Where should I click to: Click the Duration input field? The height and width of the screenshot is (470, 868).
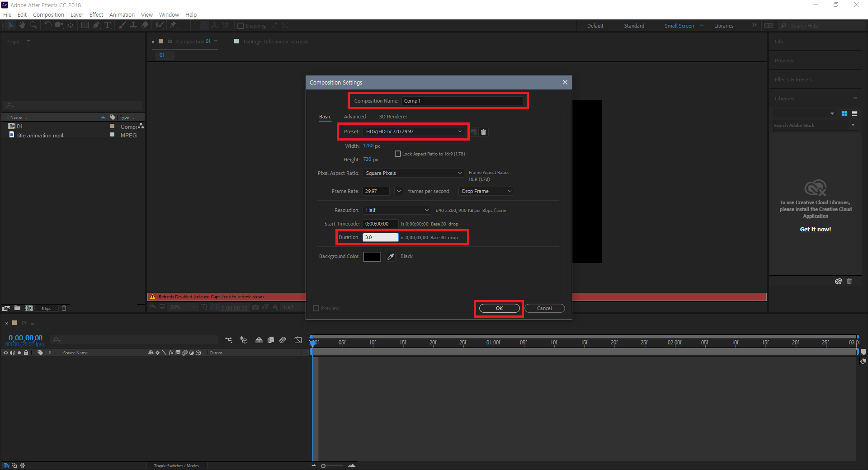click(381, 237)
